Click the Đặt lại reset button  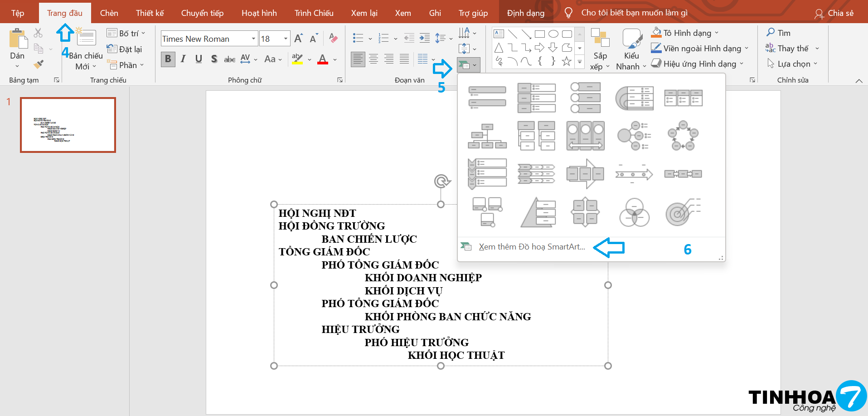125,49
